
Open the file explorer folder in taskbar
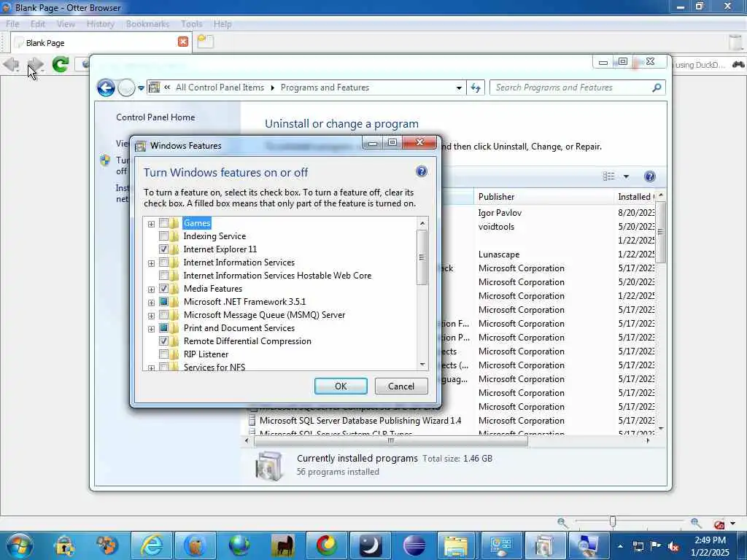click(x=456, y=545)
